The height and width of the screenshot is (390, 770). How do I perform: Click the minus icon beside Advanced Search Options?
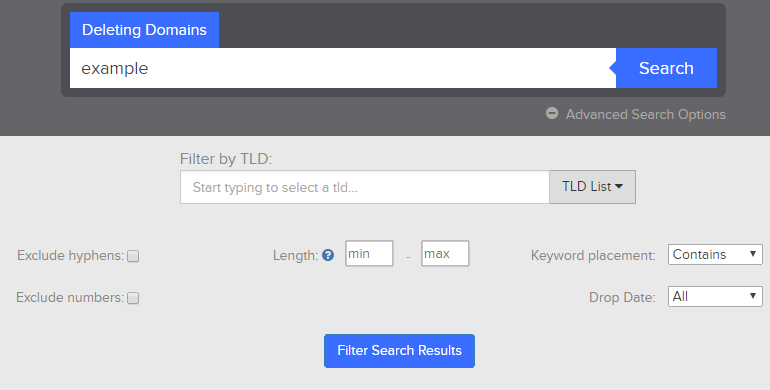(x=552, y=113)
